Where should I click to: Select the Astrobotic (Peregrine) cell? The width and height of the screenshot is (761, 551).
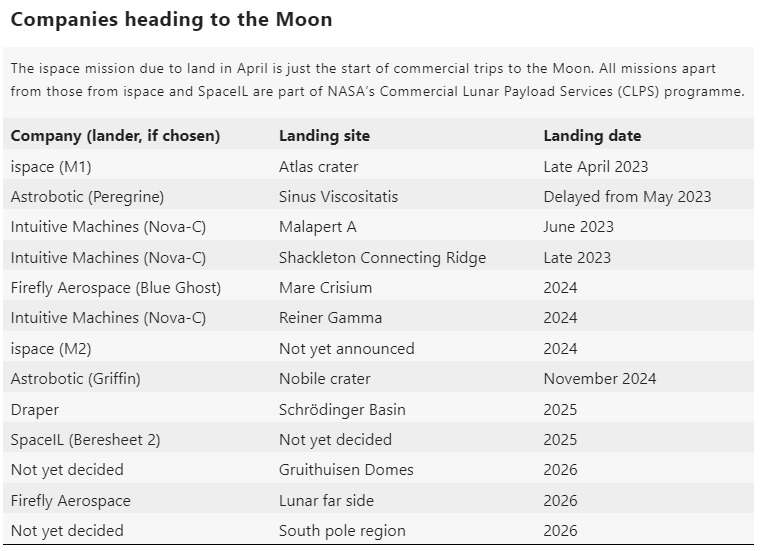pos(87,197)
